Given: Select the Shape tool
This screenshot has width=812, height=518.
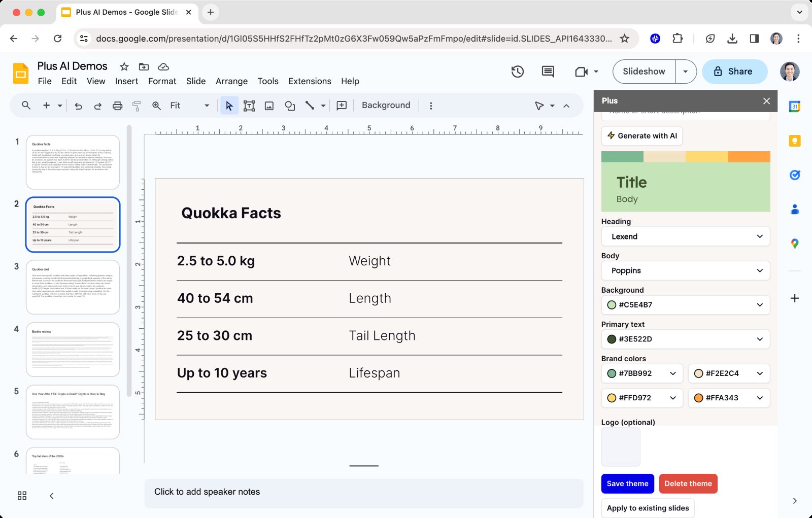Looking at the screenshot, I should (289, 106).
